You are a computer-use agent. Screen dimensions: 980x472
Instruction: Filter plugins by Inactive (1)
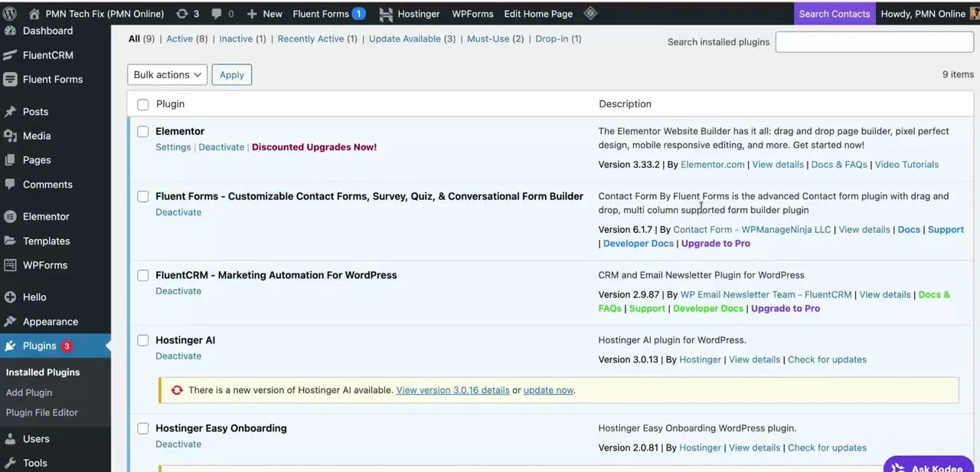[243, 38]
